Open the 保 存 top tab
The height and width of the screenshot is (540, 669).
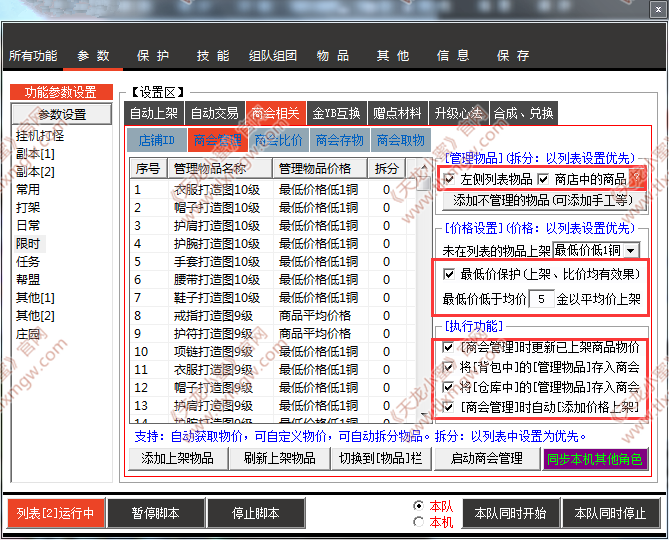coord(513,55)
